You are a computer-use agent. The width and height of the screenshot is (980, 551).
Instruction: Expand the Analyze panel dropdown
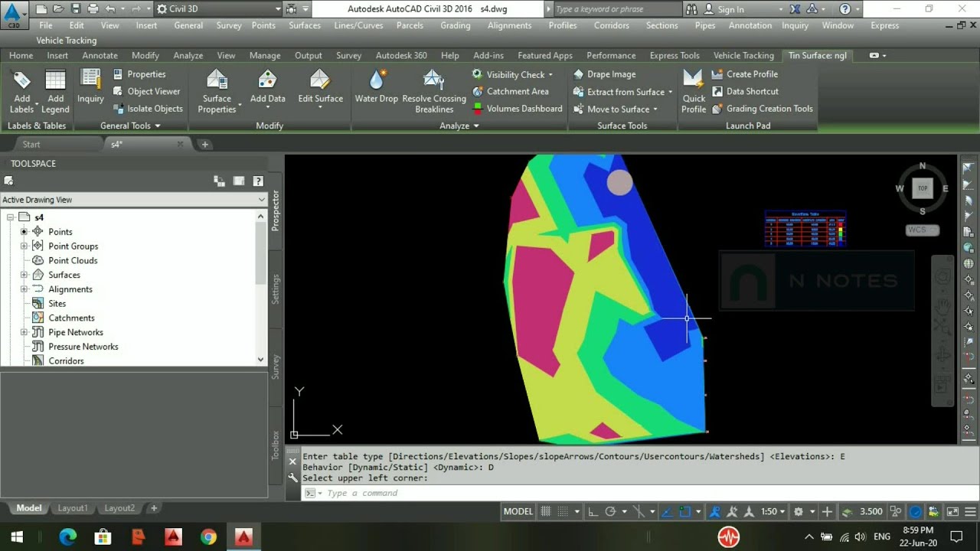459,126
